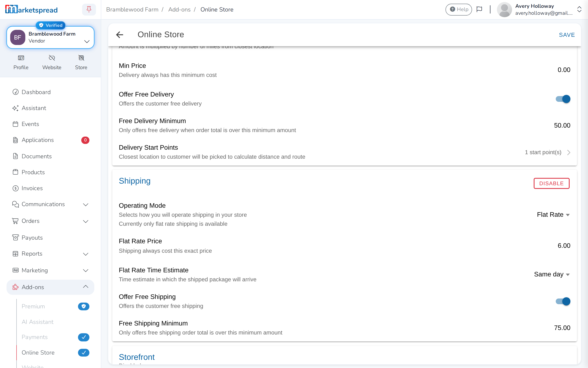Collapse the Add-ons submenu chevron

[x=86, y=287]
